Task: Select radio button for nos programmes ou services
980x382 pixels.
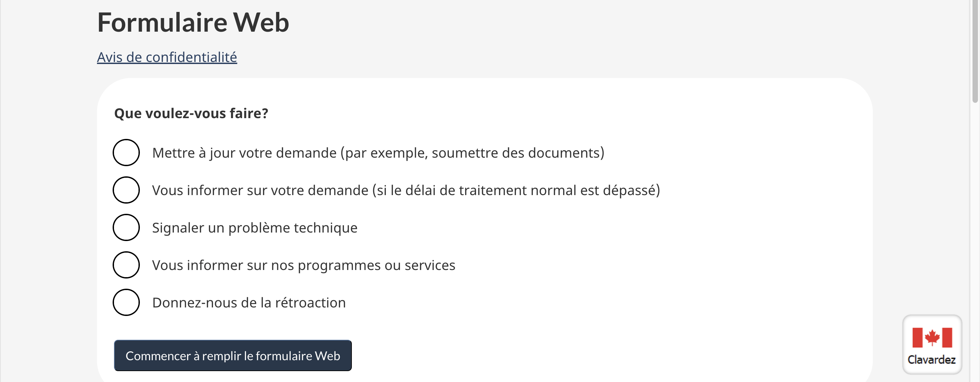Action: (x=126, y=265)
